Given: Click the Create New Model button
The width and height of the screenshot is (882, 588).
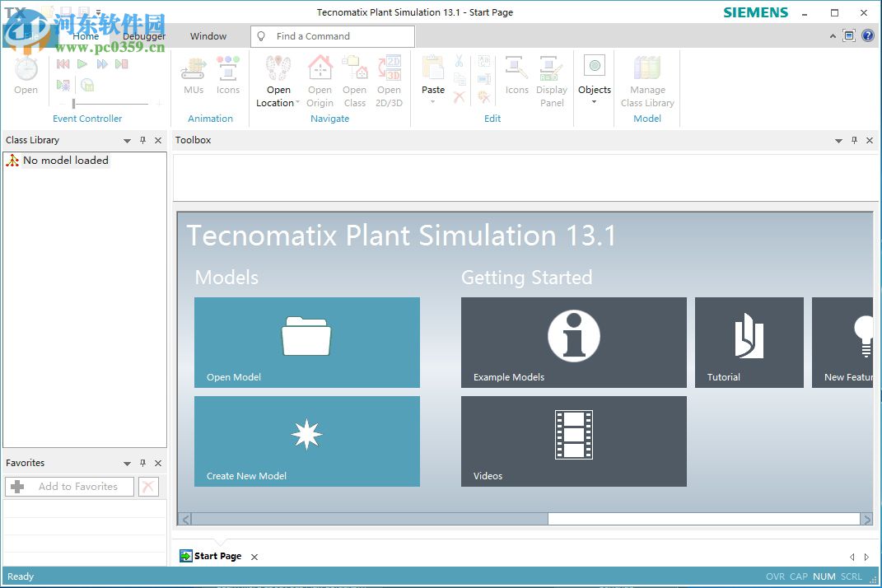Looking at the screenshot, I should click(306, 441).
